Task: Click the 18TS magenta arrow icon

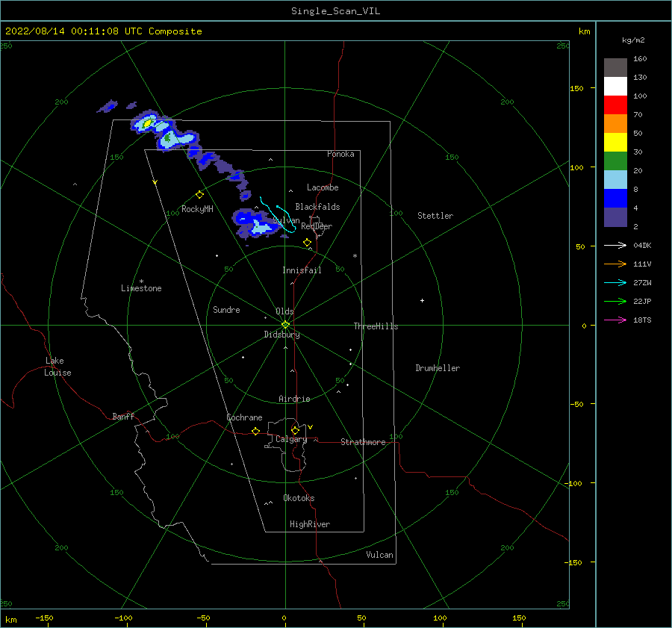Action: coord(615,320)
